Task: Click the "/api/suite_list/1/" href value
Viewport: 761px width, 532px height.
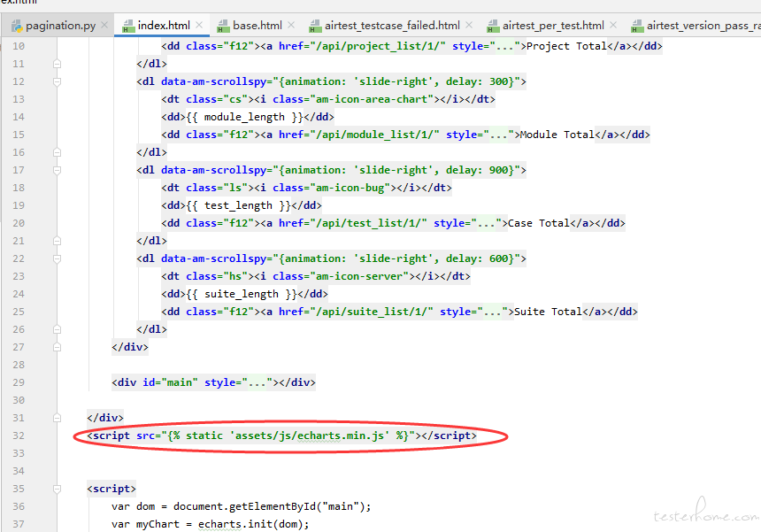Action: point(374,312)
